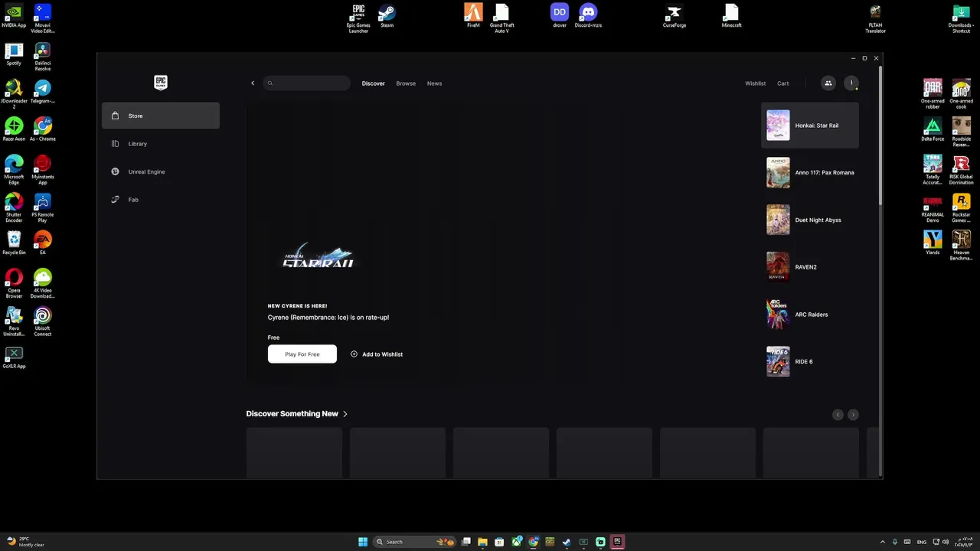
Task: Open PS Remote Play desktop shortcut
Action: [43, 208]
